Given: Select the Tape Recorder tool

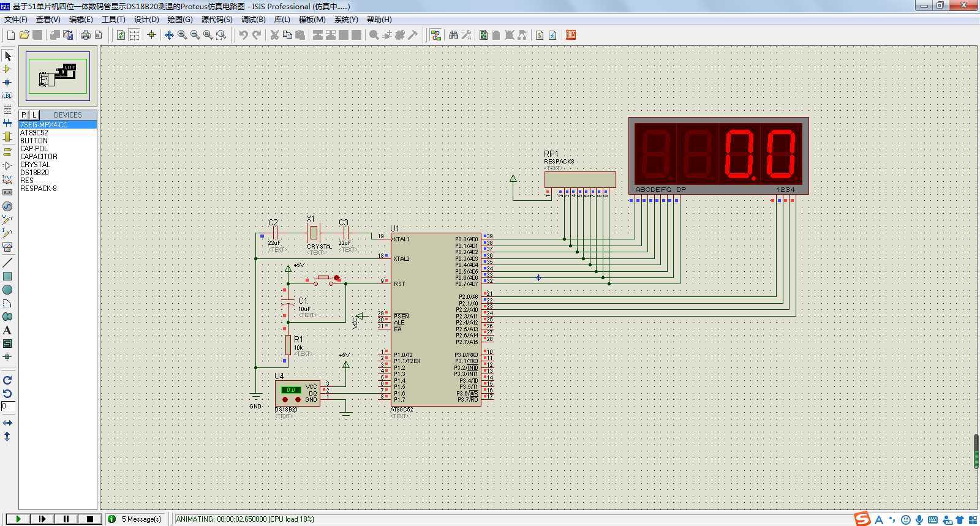Looking at the screenshot, I should click(7, 192).
